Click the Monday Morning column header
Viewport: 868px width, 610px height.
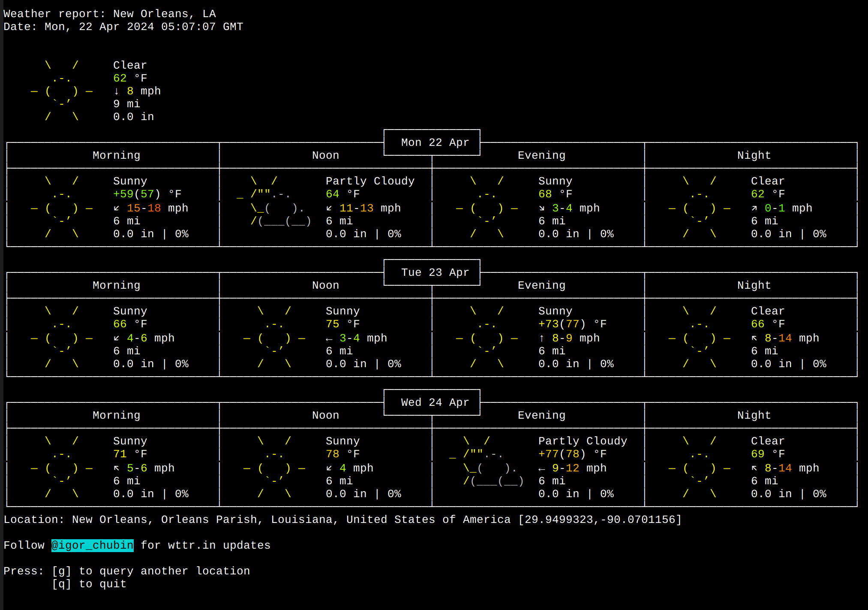[116, 155]
